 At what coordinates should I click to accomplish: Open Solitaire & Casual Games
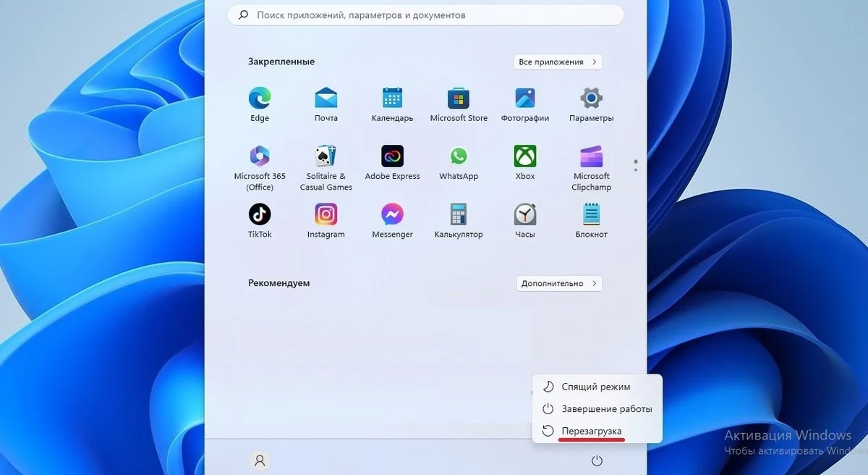pyautogui.click(x=326, y=168)
